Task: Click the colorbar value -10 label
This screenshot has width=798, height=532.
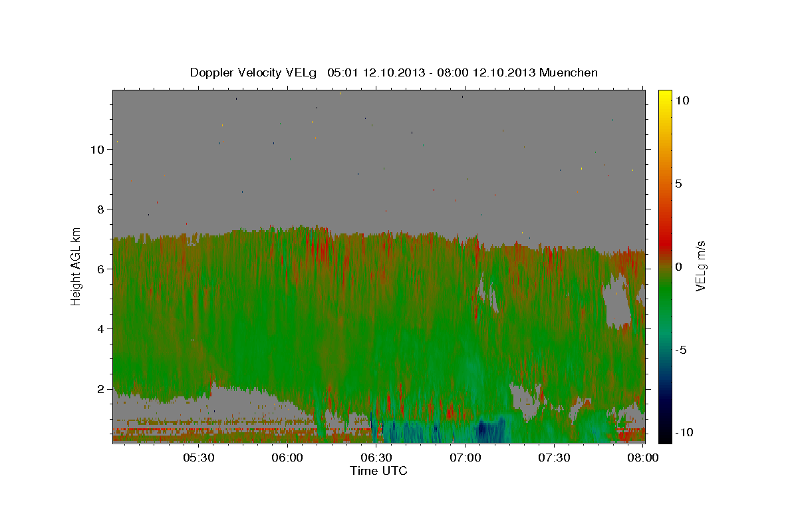Action: point(684,433)
